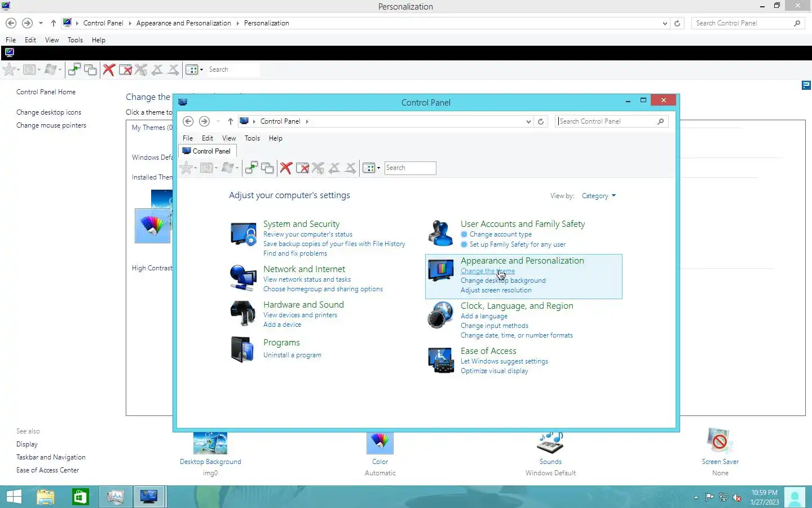Click User Accounts and Family Safety icon
812x508 pixels.
(441, 234)
